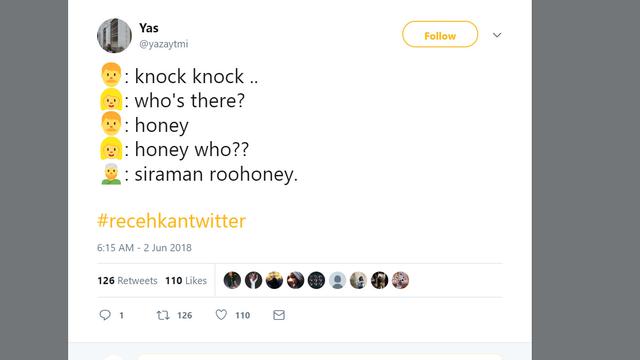Image resolution: width=640 pixels, height=360 pixels.
Task: Open the 110 Likes list
Action: pos(186,280)
